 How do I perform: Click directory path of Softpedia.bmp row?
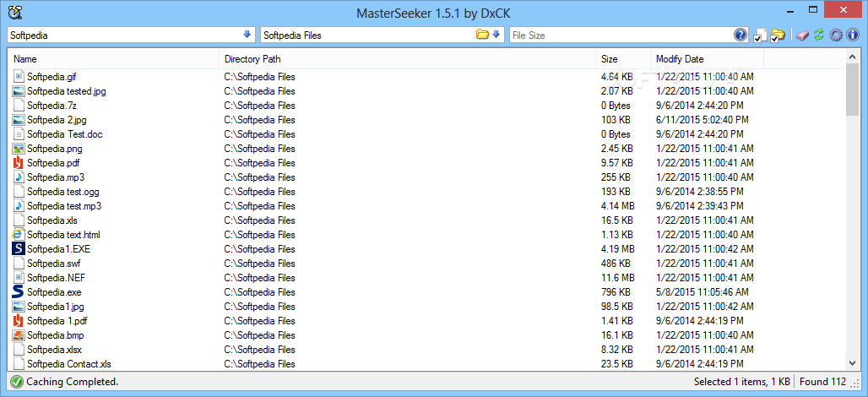(x=259, y=336)
